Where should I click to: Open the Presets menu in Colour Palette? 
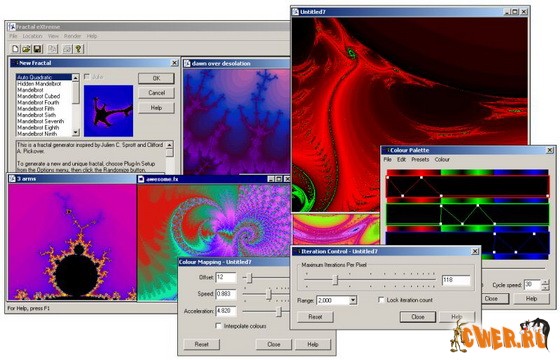coord(420,160)
